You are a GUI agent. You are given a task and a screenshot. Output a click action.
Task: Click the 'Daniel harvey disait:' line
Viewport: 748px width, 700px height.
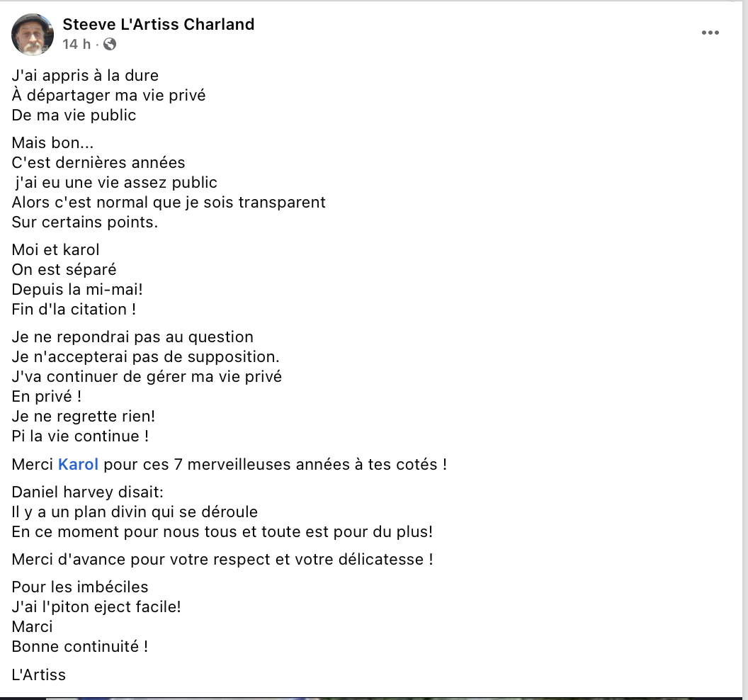pos(87,492)
